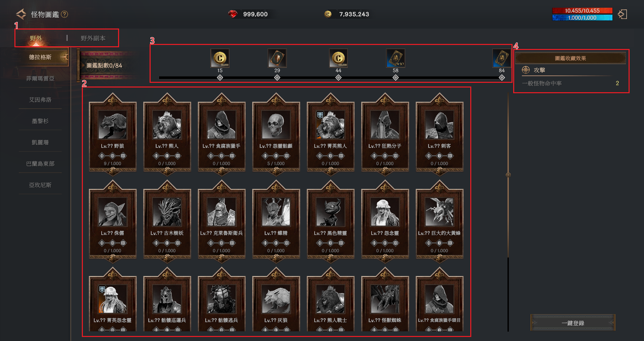Switch to the 野外副本 tab
This screenshot has height=341, width=644.
(x=93, y=38)
